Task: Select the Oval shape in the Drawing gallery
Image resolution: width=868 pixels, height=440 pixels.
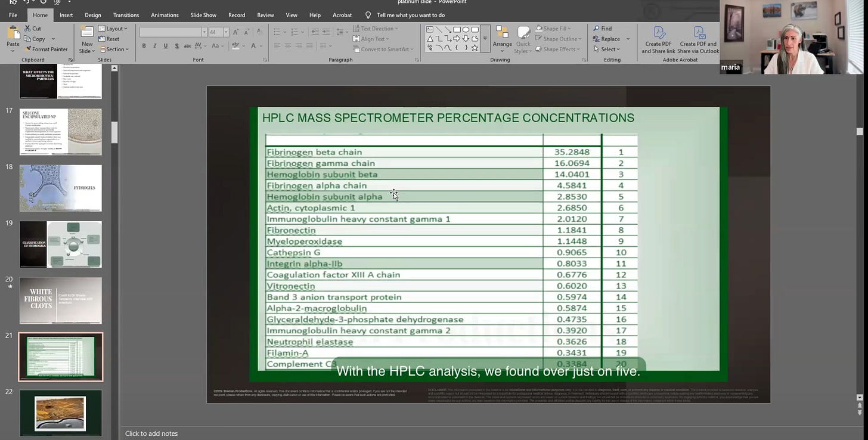Action: point(466,29)
